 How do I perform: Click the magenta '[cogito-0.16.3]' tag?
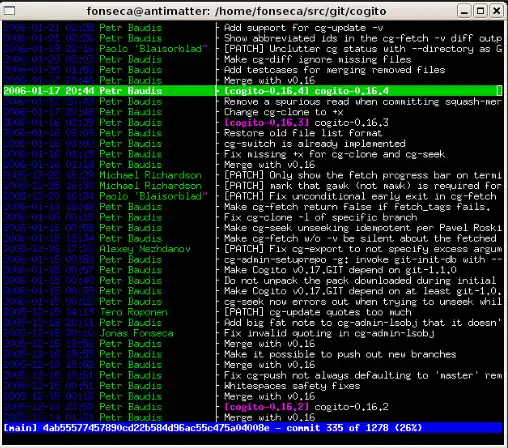266,123
